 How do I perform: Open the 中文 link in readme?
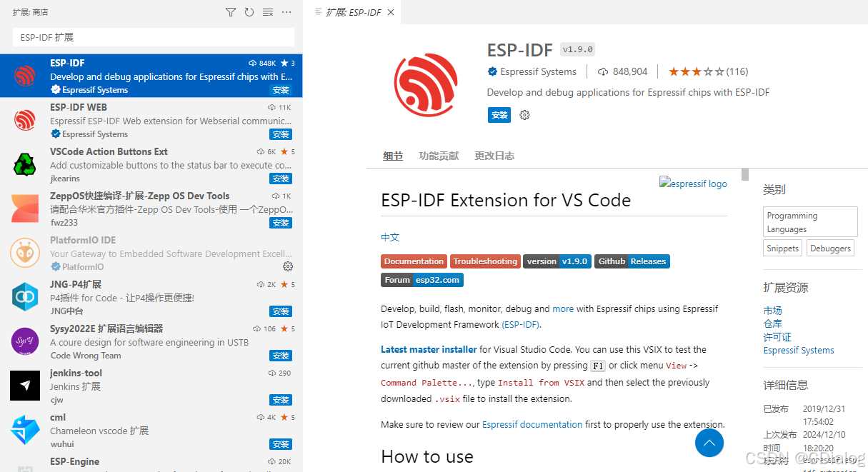tap(390, 237)
